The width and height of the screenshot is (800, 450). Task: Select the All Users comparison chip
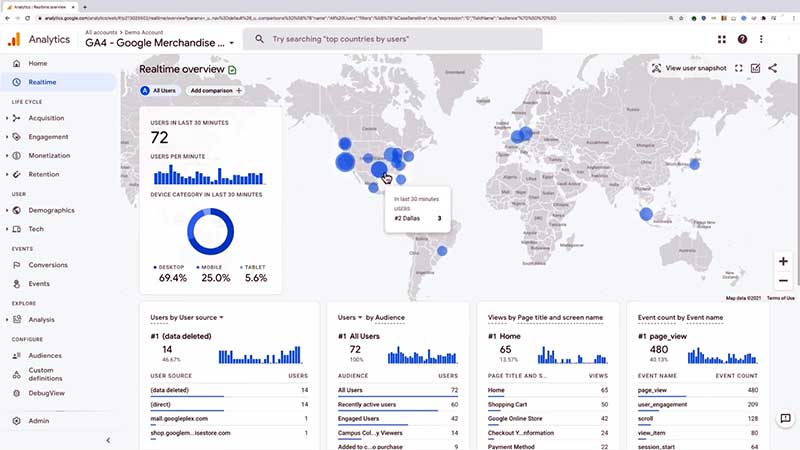(x=159, y=90)
